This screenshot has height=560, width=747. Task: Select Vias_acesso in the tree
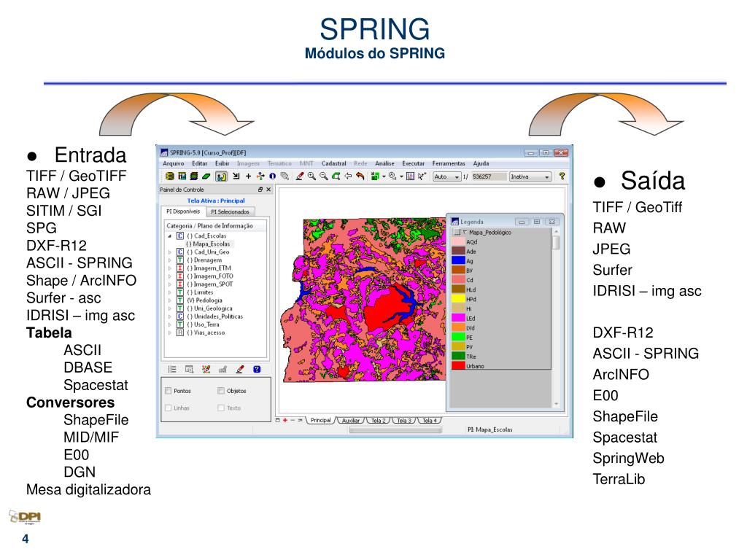[206, 332]
